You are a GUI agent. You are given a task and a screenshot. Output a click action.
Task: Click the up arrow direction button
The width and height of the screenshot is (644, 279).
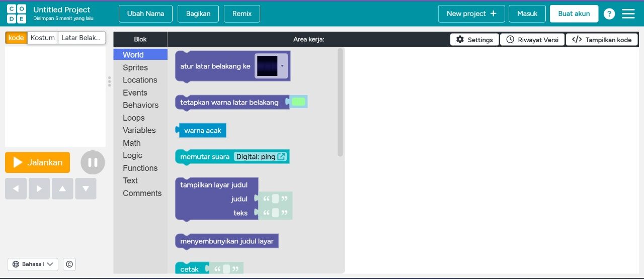click(62, 189)
